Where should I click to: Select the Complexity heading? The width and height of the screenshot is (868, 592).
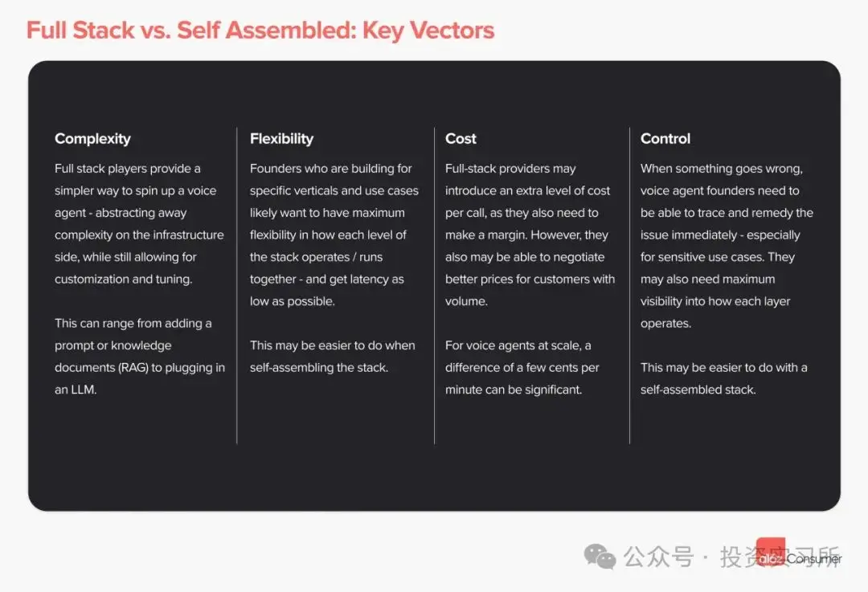pos(92,139)
